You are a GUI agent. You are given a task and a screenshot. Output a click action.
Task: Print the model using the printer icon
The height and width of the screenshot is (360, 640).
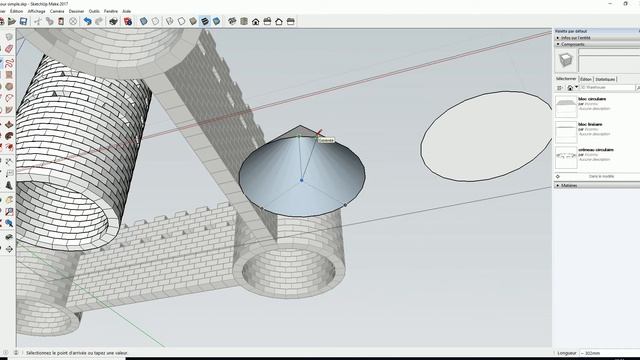click(x=113, y=21)
